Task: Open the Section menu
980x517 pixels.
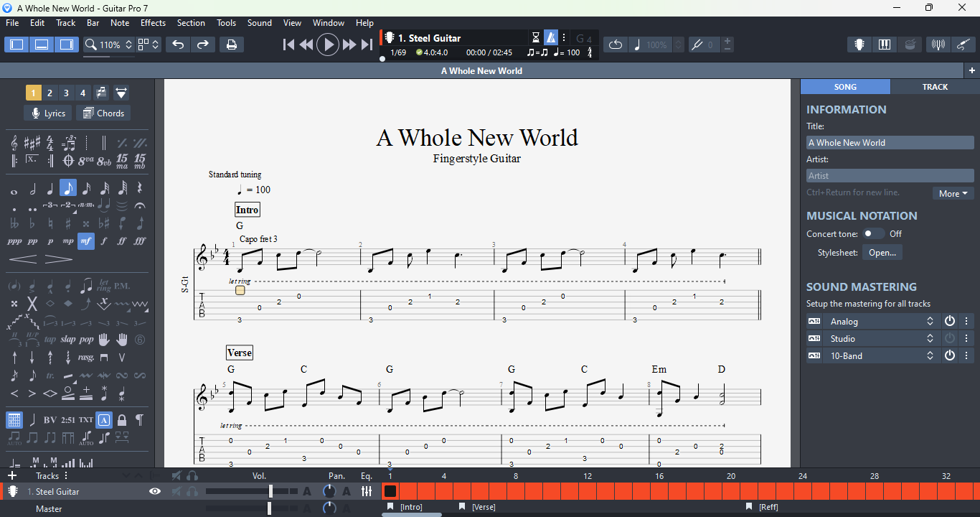Action: pos(191,23)
